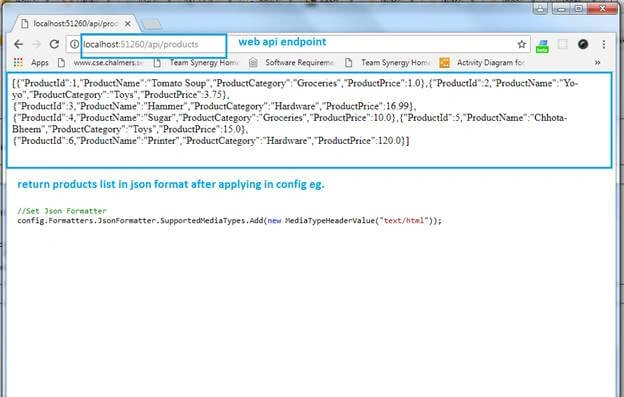
Task: Open a new tab with the blank tab button
Action: 152,24
